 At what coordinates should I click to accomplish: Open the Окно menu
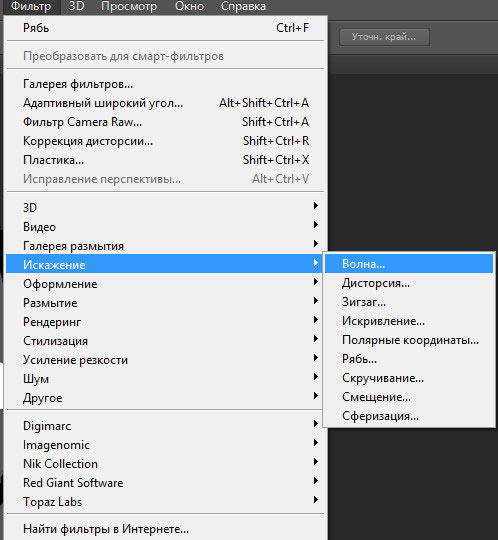(x=189, y=6)
